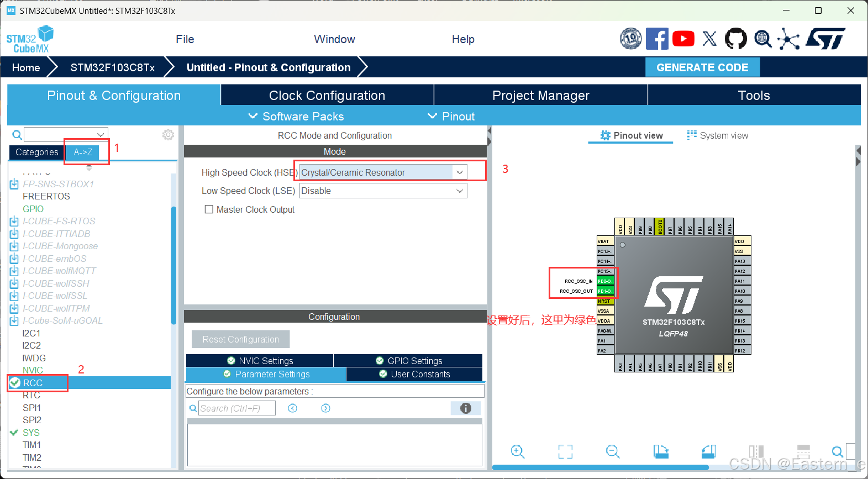The width and height of the screenshot is (868, 479).
Task: Click the Untitled - Pinout & Configuration breadcrumb
Action: pos(269,67)
